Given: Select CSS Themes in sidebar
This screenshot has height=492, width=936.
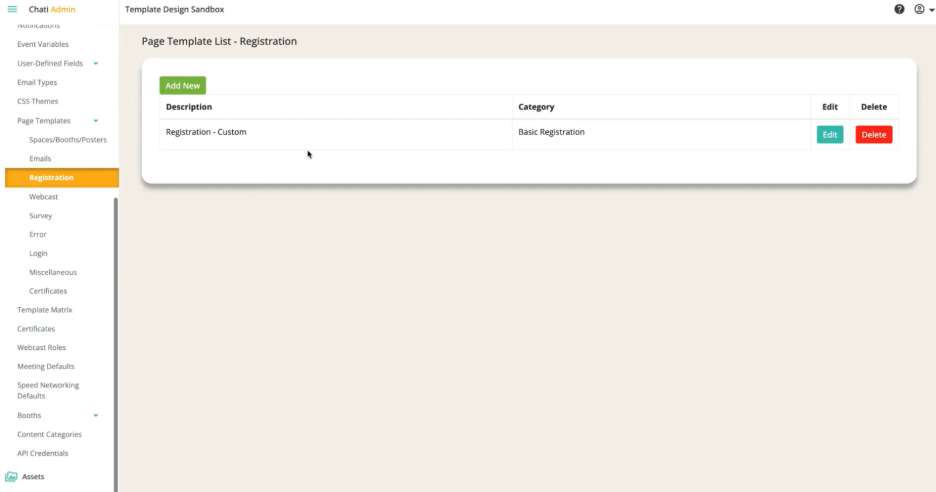Looking at the screenshot, I should coord(38,101).
